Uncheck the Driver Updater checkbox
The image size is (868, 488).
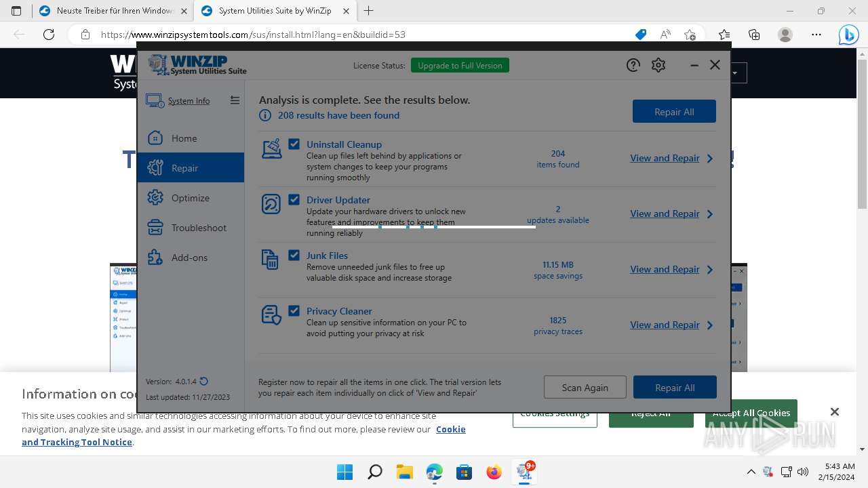click(x=294, y=199)
